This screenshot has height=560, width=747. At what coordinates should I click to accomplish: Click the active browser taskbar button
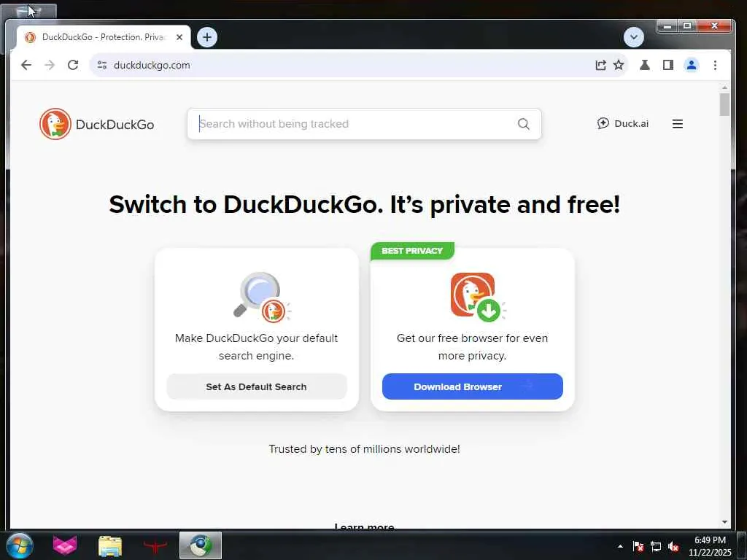coord(201,545)
